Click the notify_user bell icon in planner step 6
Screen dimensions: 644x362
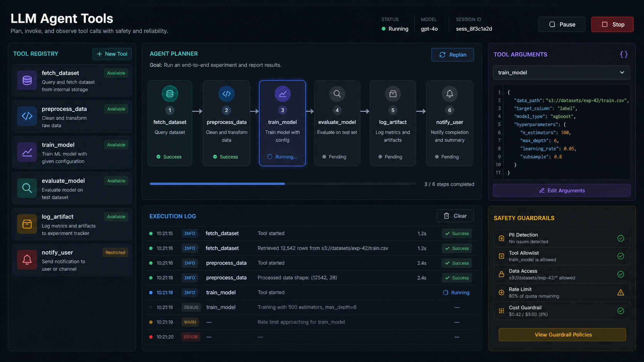click(449, 93)
